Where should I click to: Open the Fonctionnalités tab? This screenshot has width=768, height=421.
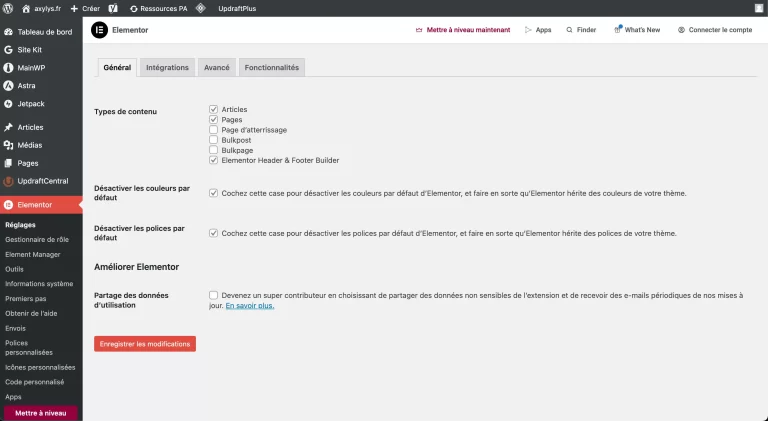272,68
